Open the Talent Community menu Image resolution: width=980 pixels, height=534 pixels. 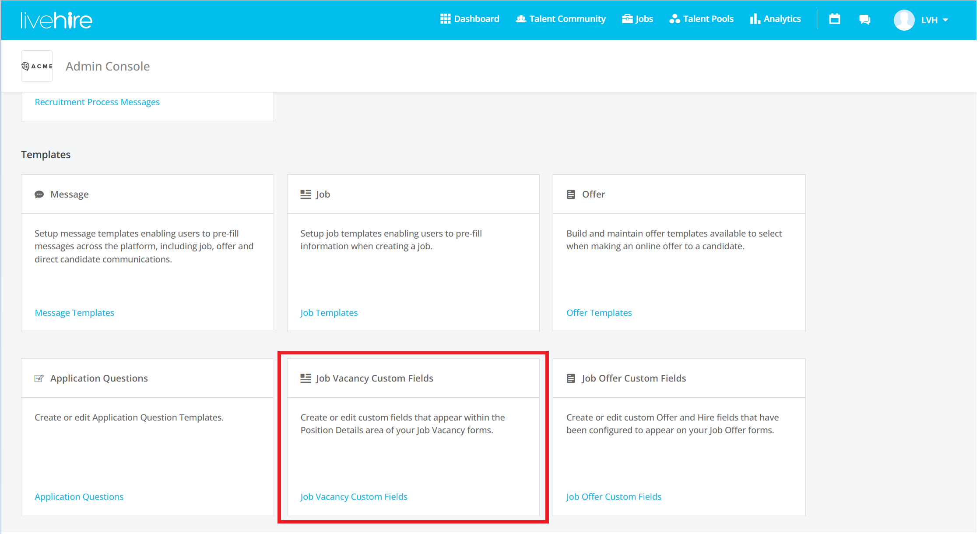[x=561, y=19]
